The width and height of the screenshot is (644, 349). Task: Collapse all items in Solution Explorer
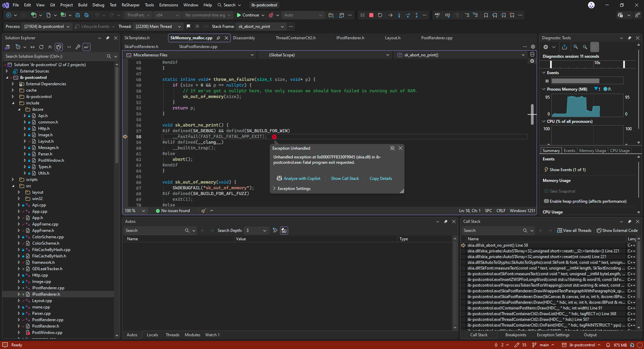point(50,47)
